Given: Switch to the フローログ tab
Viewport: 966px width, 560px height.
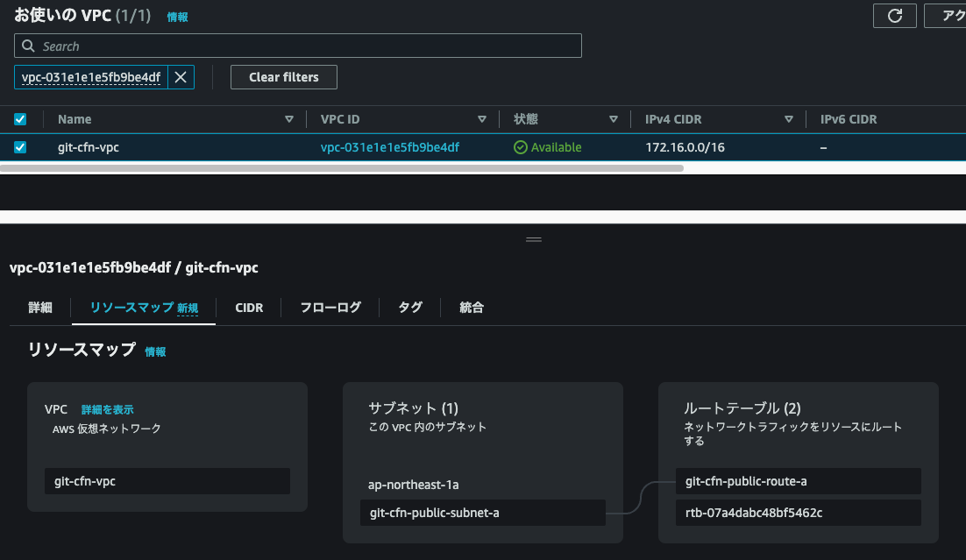Looking at the screenshot, I should coord(329,308).
